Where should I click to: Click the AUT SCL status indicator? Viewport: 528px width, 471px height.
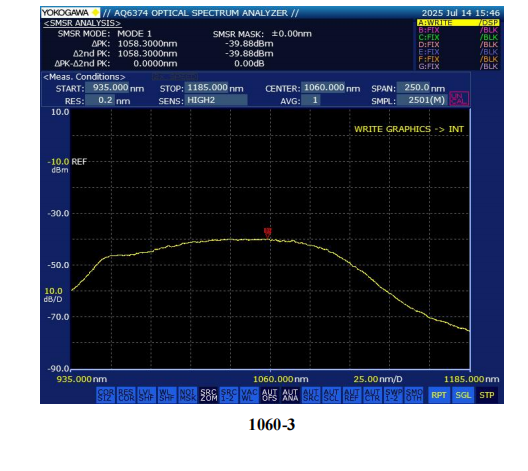tap(331, 395)
